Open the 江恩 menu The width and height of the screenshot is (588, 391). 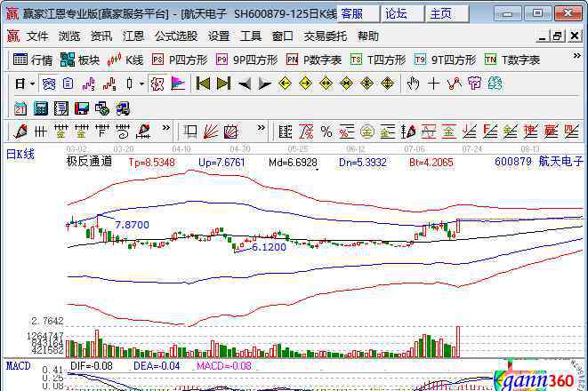(x=133, y=36)
